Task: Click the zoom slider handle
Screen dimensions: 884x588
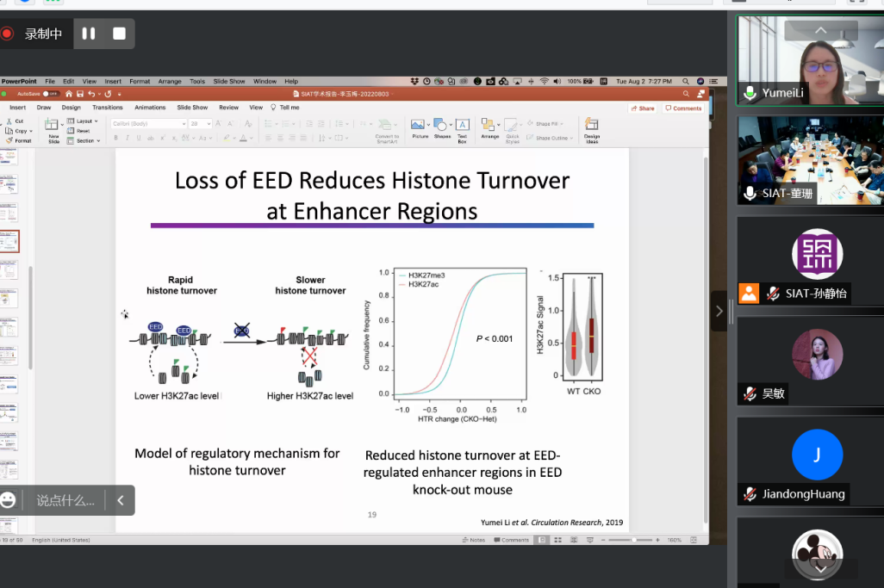Action: [633, 540]
